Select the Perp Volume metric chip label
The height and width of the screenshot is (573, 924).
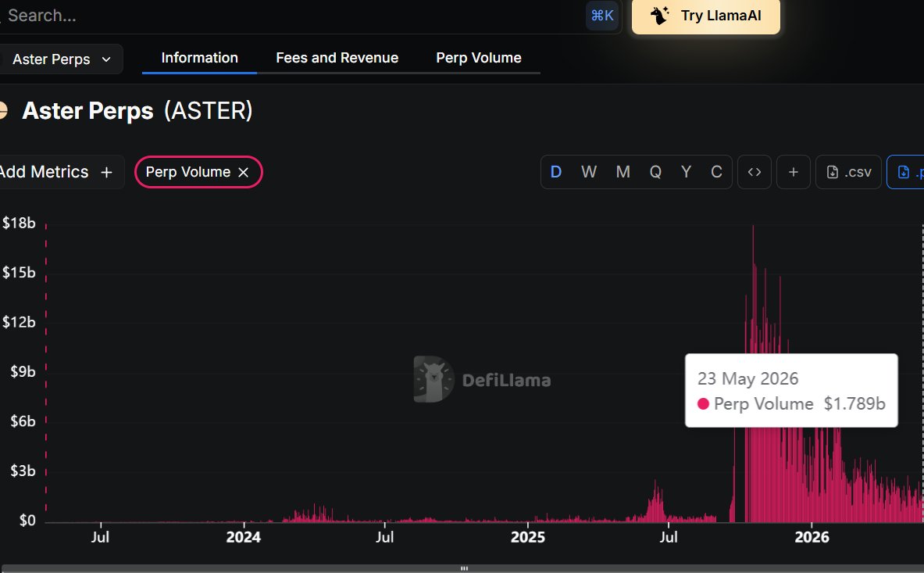point(188,172)
